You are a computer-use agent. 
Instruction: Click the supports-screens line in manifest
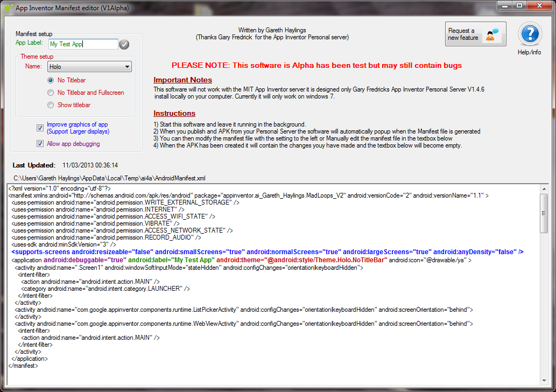pos(268,252)
